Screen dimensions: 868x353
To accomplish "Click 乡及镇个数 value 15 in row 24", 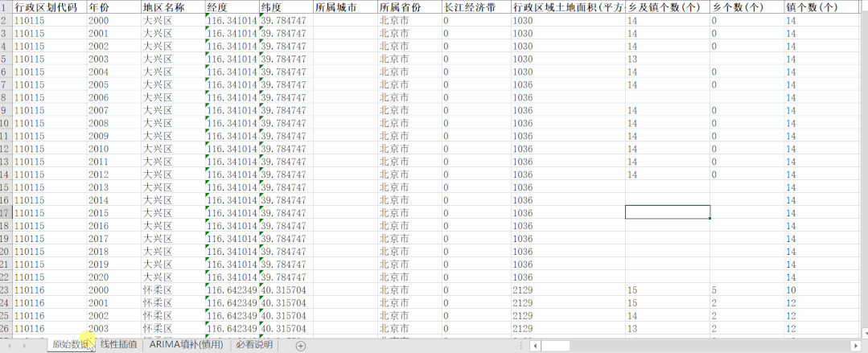I will pos(668,302).
